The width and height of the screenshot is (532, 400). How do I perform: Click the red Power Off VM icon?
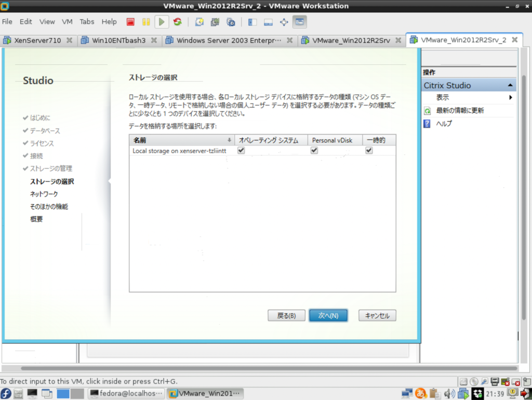(130, 22)
